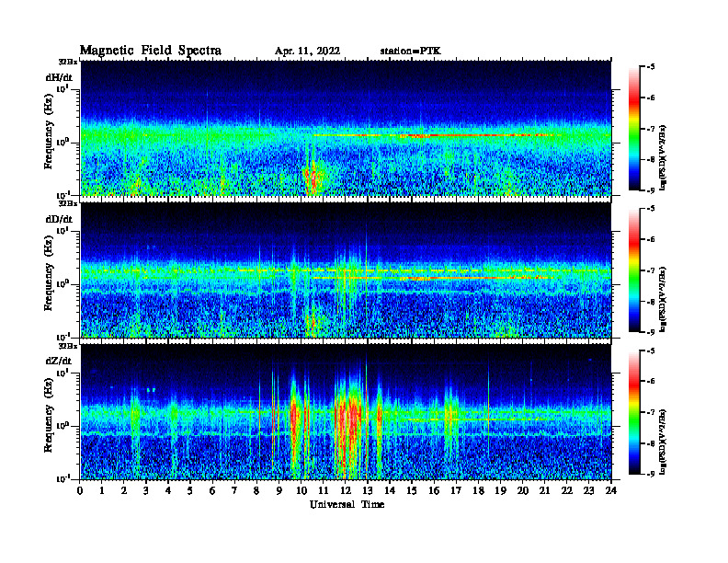The width and height of the screenshot is (728, 563).
Task: Click the log(PSD) label beside dH/dt colorbar
Action: click(x=663, y=157)
